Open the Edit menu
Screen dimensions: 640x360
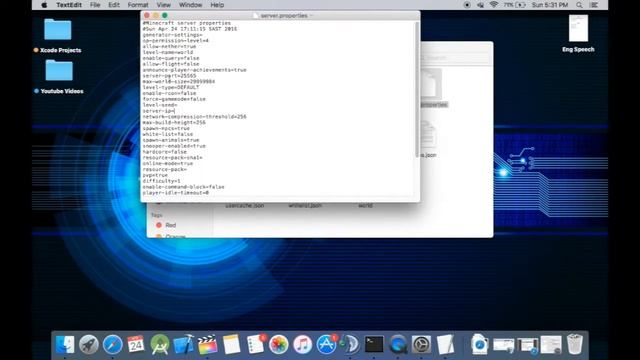point(114,5)
